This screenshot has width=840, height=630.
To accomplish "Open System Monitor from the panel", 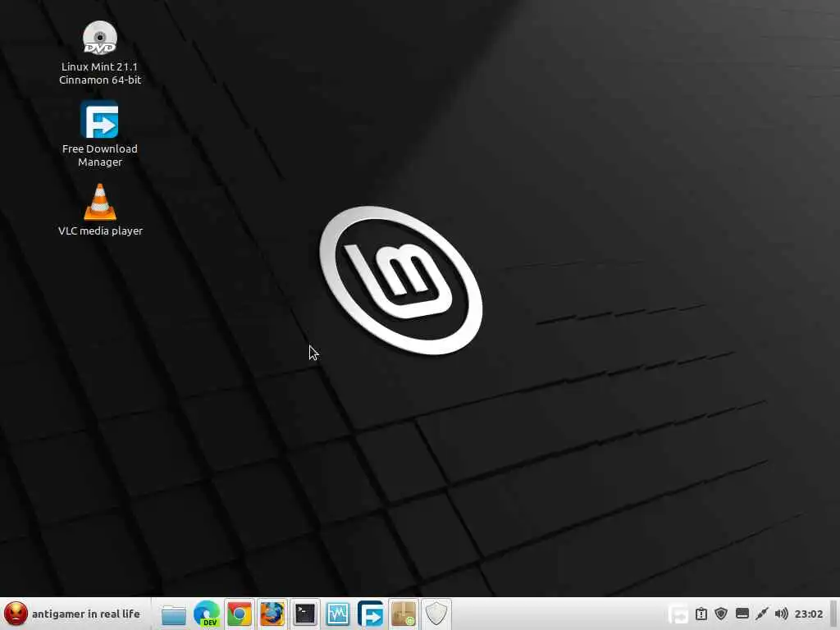I will pos(337,614).
